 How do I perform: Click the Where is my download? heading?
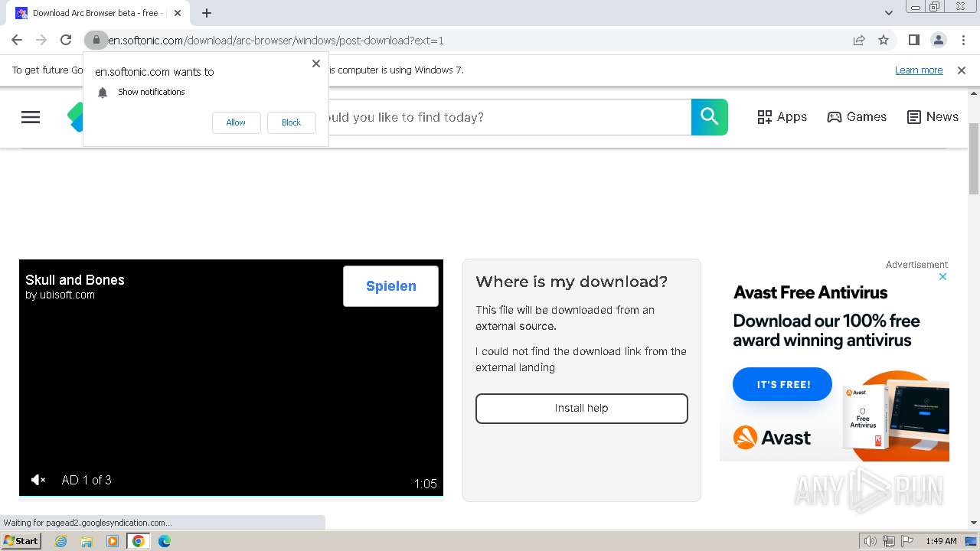point(572,282)
